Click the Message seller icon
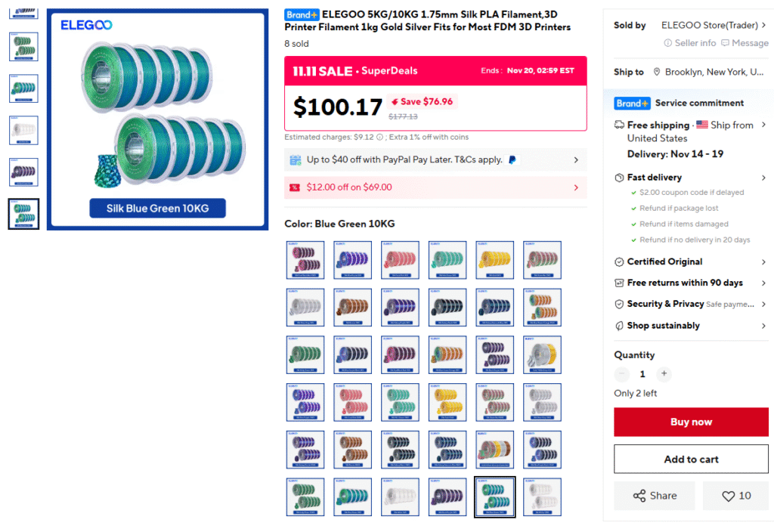774x532 pixels. coord(726,43)
